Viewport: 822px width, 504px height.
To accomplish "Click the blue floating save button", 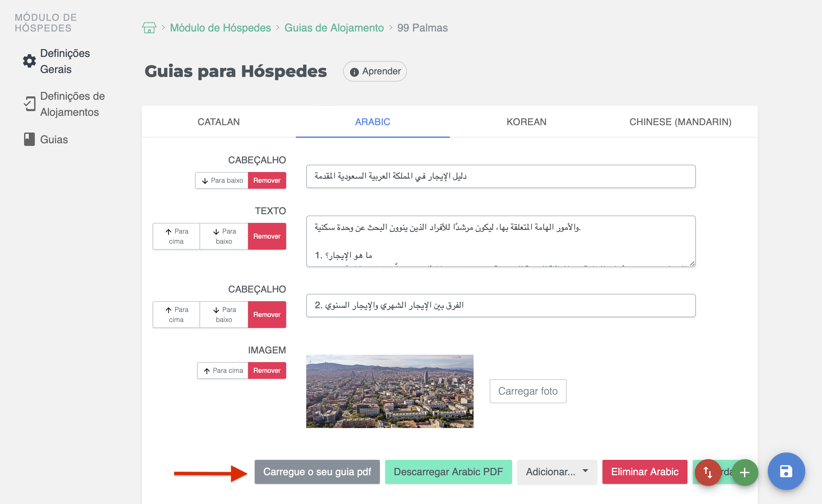I will point(786,471).
